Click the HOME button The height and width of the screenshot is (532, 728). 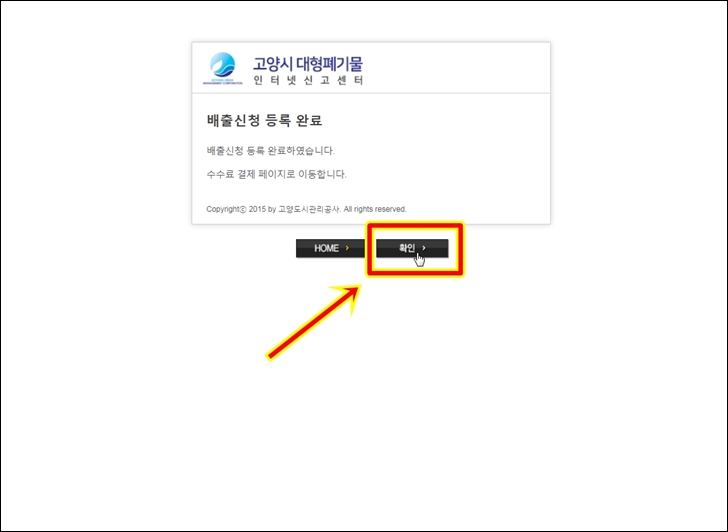330,248
